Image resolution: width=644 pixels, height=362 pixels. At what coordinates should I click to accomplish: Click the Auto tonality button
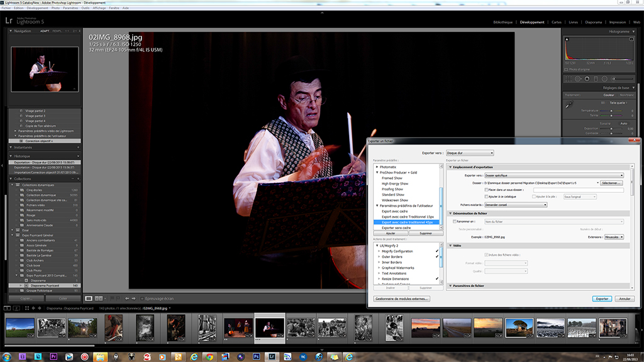pos(624,124)
